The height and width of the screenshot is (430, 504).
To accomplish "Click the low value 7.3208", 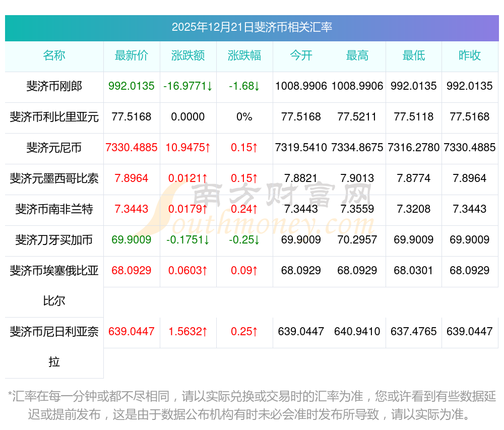I will (414, 209).
